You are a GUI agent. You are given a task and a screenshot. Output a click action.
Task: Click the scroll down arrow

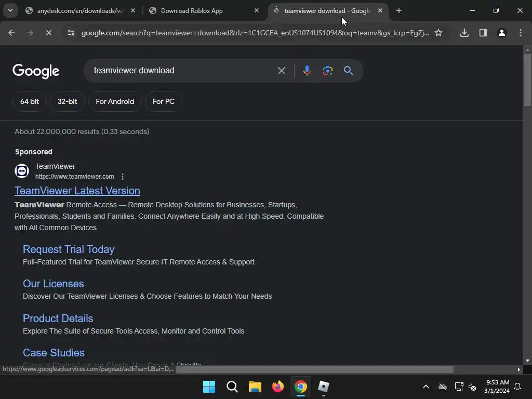527,361
